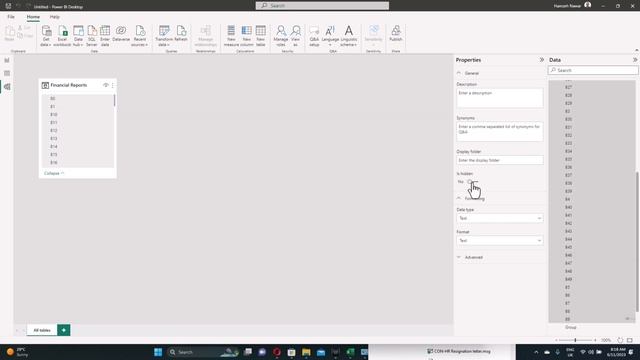Open Transform data in ribbon
640x360 pixels.
tap(164, 36)
